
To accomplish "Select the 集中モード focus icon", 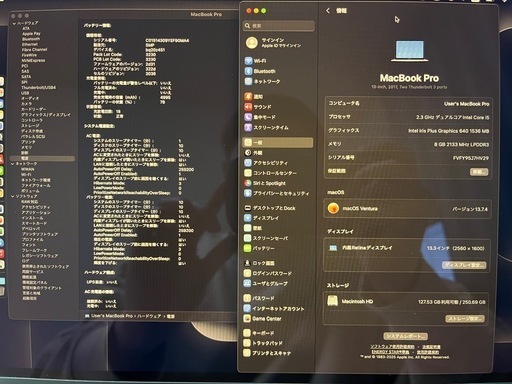I will 248,117.
